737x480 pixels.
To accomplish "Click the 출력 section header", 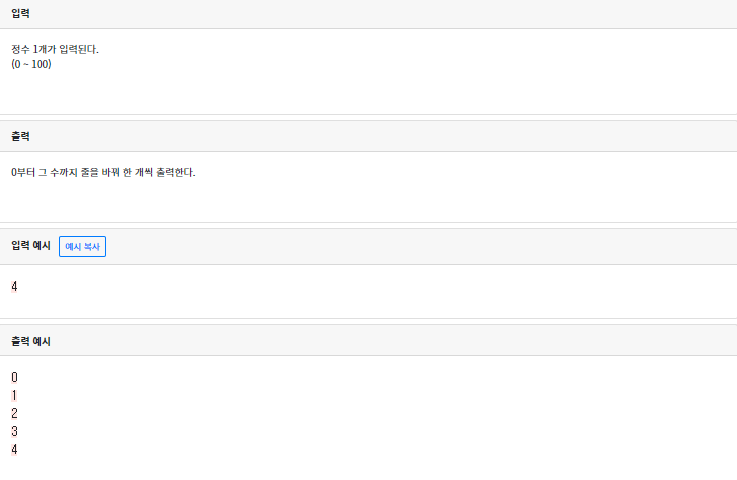I will (x=20, y=136).
